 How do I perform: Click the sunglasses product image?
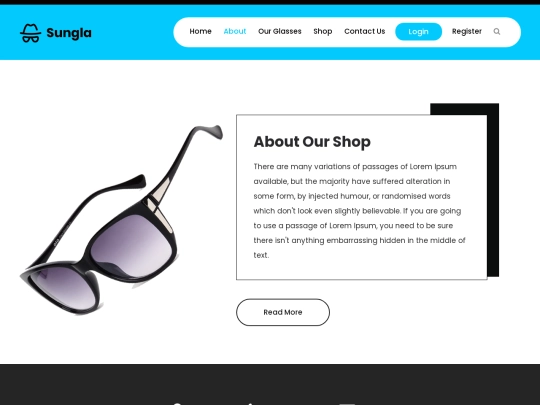point(121,220)
